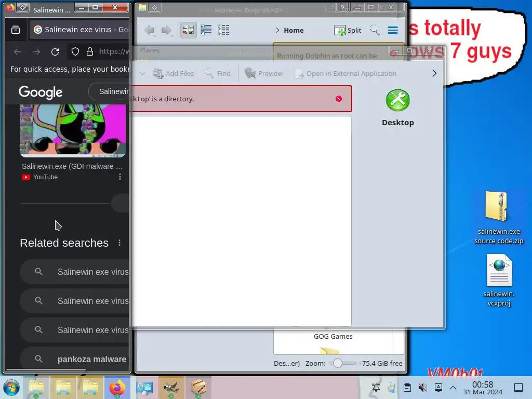Expand hidden system tray icons arrow
Screen dimensions: 532x399
(x=453, y=388)
